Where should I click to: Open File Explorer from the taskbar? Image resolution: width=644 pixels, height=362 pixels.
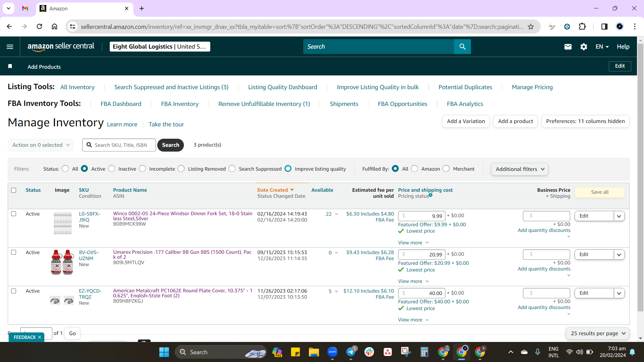click(x=314, y=352)
